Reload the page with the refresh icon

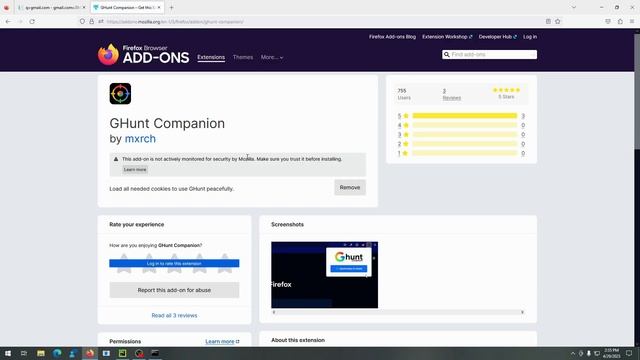32,21
